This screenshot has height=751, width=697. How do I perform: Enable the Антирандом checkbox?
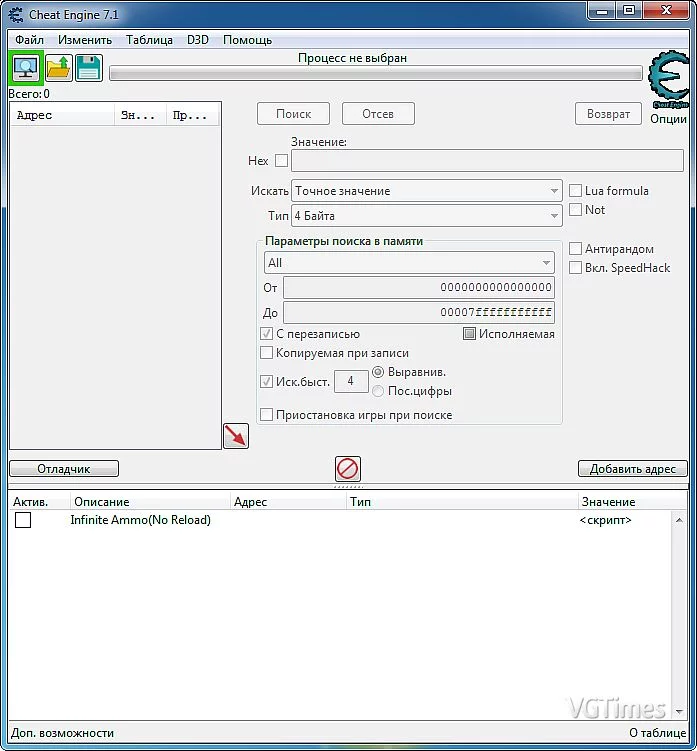coord(575,249)
